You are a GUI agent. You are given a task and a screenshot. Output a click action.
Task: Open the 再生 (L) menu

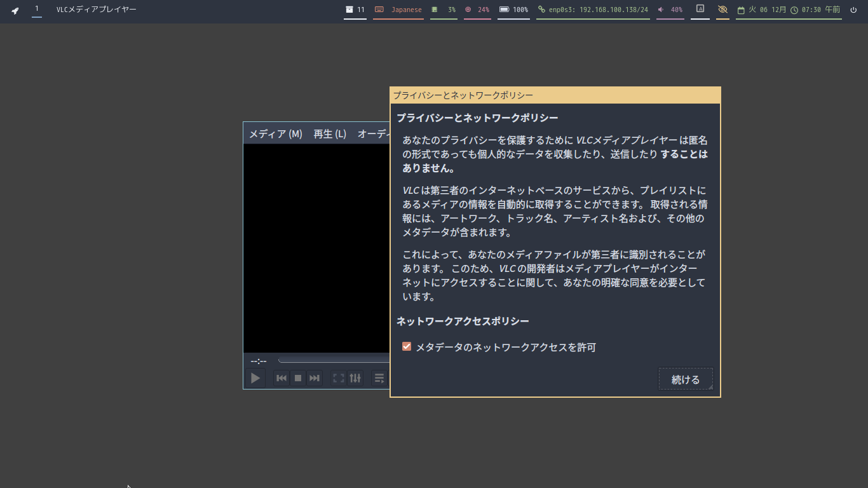(x=330, y=134)
